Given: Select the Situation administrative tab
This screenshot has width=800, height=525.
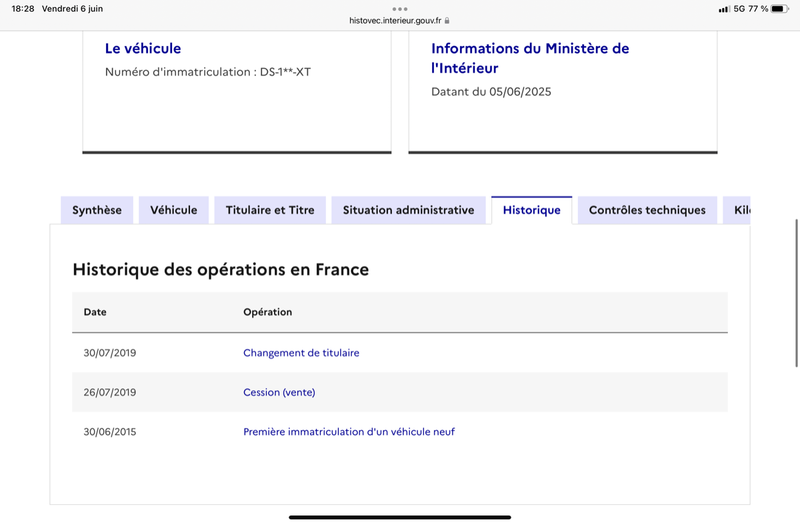Looking at the screenshot, I should (x=408, y=210).
